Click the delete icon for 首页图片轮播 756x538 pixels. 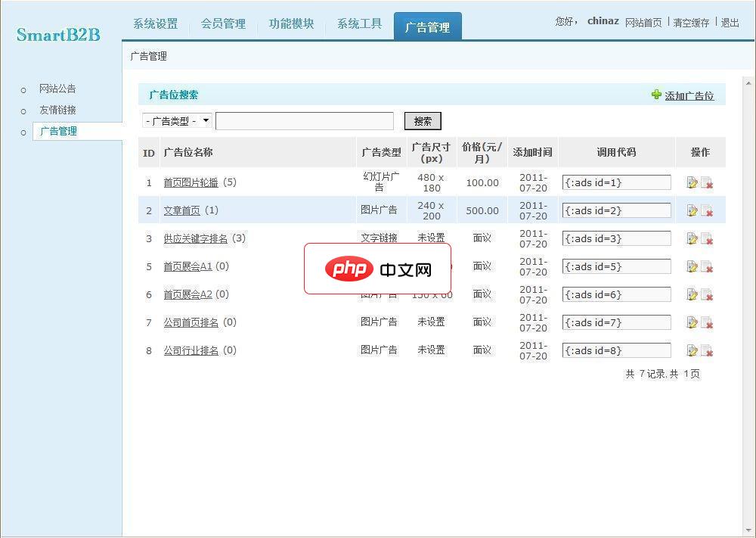point(708,182)
